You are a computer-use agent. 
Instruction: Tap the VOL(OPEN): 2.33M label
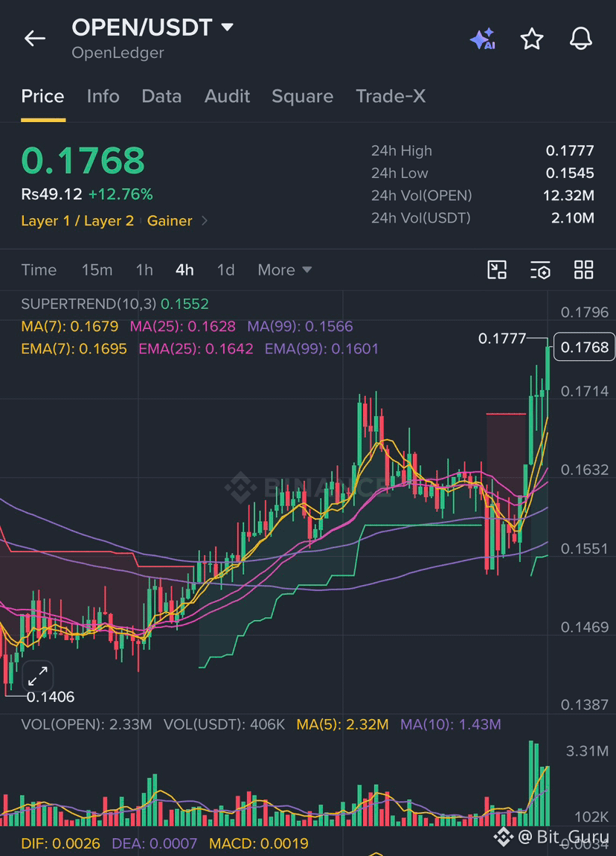pos(87,724)
